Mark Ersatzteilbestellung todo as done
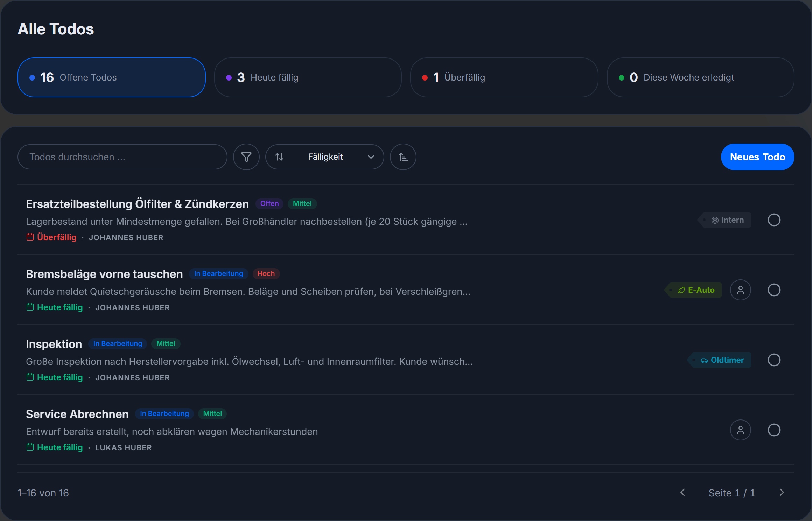Screen dimensions: 812x521 click(774, 220)
